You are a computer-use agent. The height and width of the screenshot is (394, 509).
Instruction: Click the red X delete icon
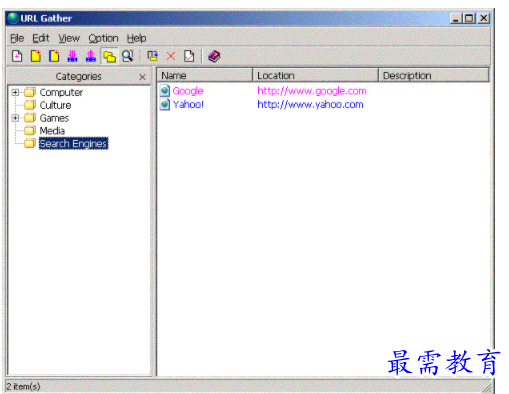point(171,56)
